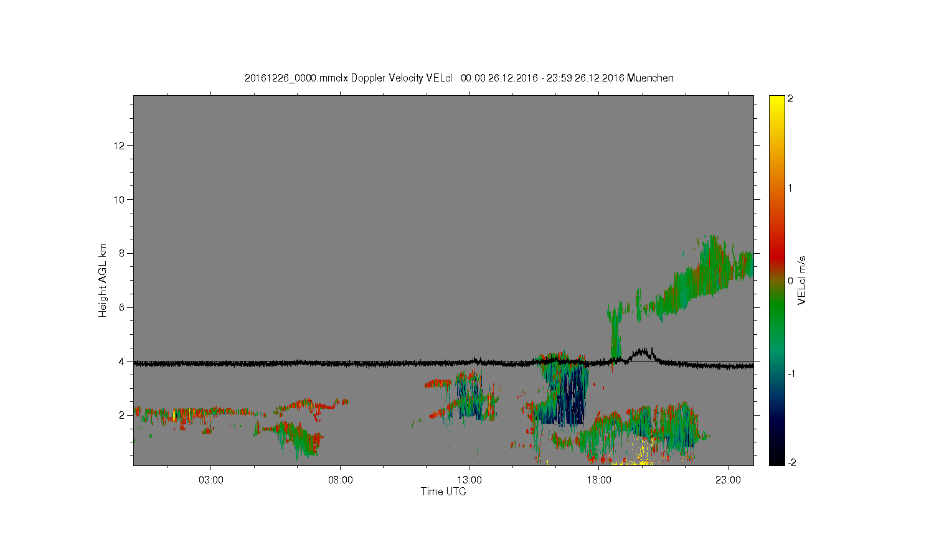The width and height of the screenshot is (934, 560).
Task: Click the 'Time UTC' x-axis label
Action: 443,492
